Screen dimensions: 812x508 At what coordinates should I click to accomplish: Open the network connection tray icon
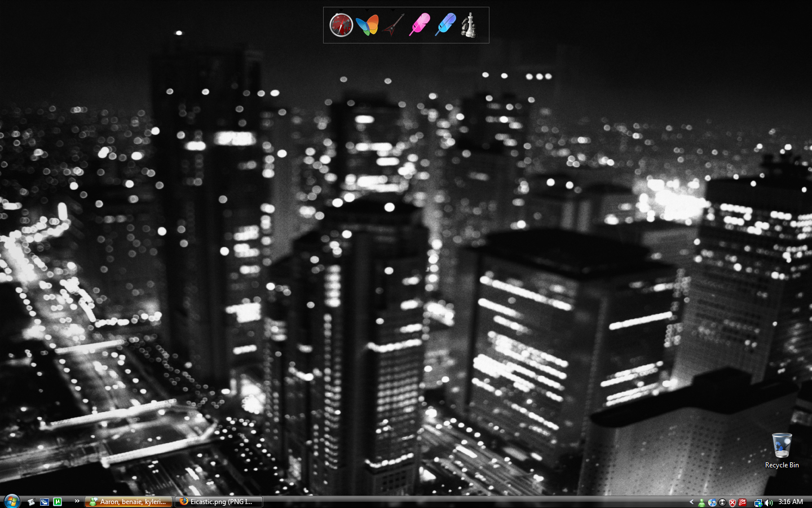tap(758, 502)
